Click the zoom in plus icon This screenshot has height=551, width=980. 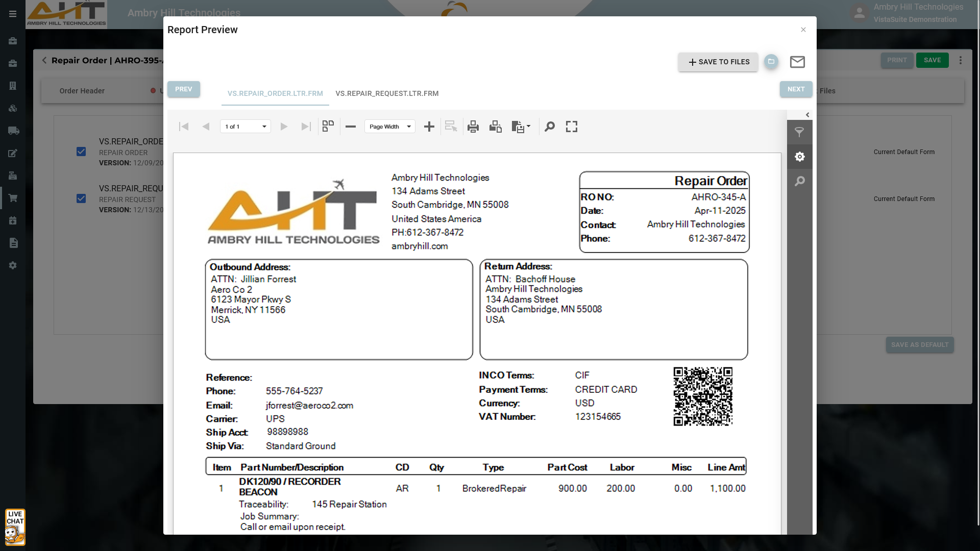429,127
